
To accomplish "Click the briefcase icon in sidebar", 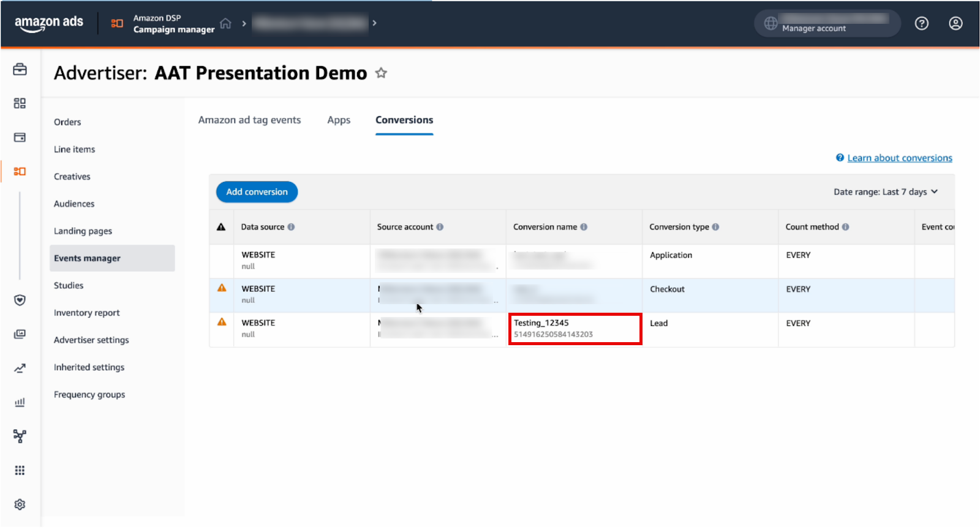I will click(20, 69).
